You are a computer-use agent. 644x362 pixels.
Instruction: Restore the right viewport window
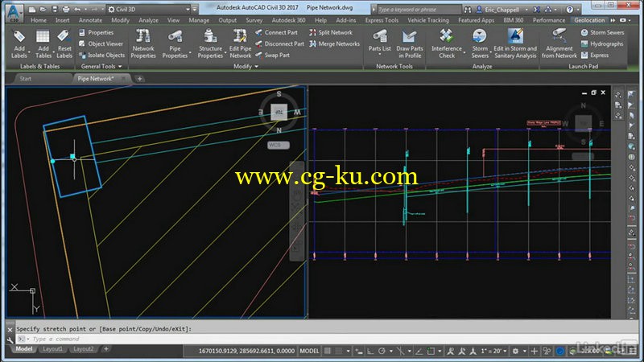pos(593,93)
